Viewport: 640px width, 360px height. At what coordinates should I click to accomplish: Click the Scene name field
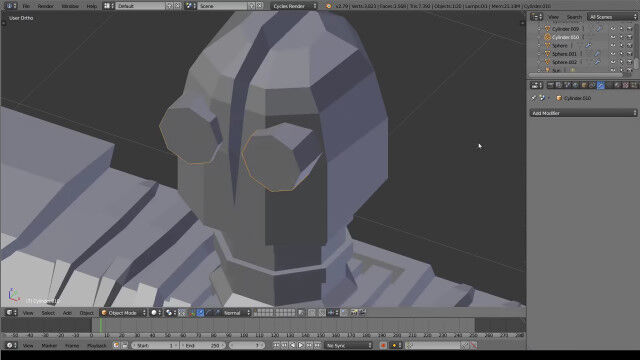pyautogui.click(x=222, y=6)
